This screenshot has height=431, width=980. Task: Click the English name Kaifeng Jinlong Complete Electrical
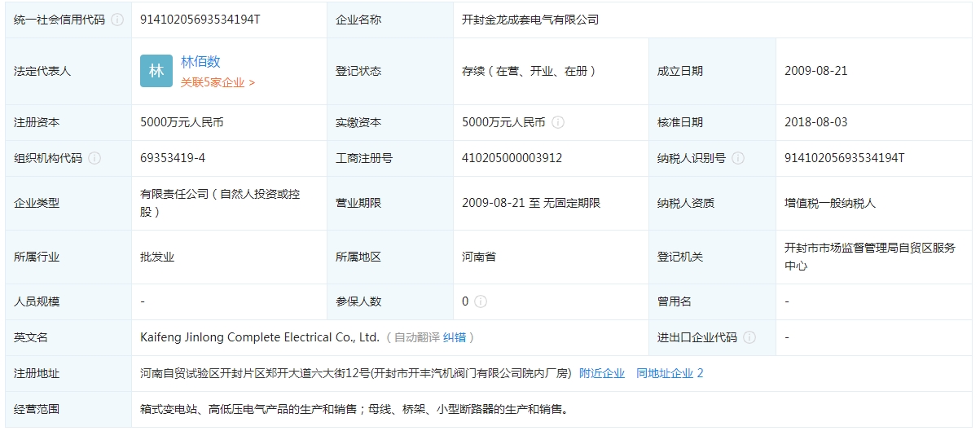[x=260, y=337]
